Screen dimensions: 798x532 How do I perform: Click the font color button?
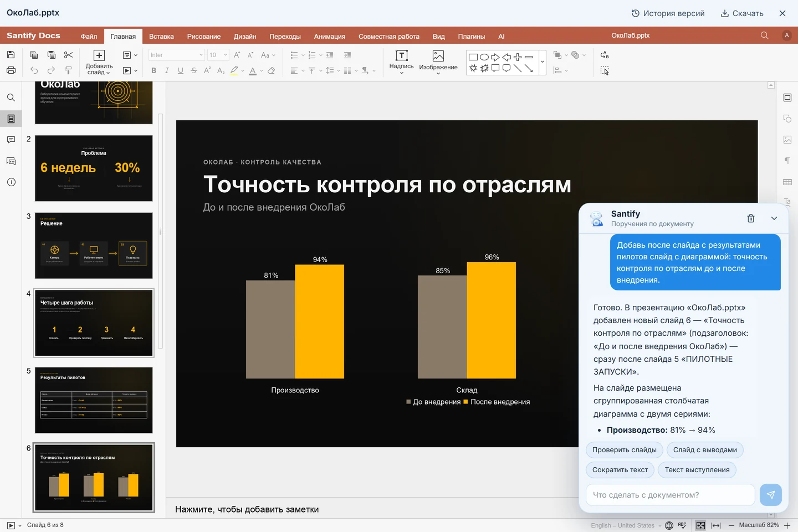tap(253, 70)
